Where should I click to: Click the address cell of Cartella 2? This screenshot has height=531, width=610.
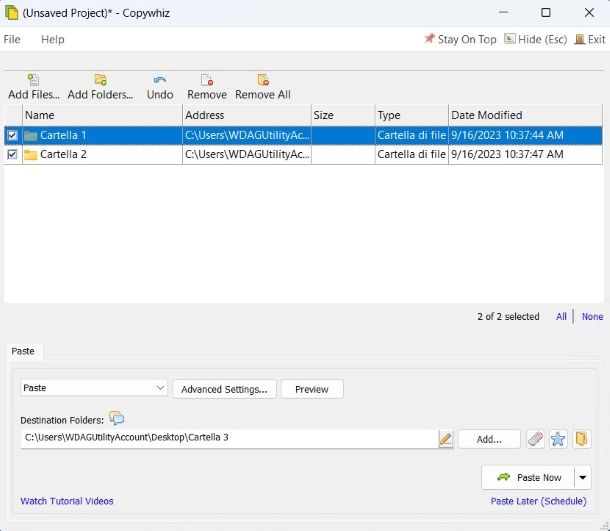click(x=247, y=154)
